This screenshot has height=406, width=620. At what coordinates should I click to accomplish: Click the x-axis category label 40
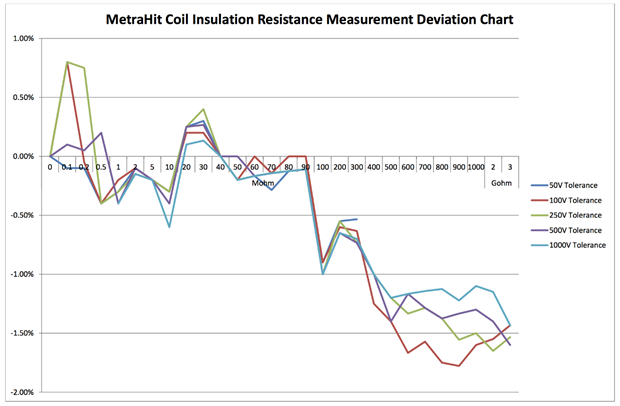220,167
